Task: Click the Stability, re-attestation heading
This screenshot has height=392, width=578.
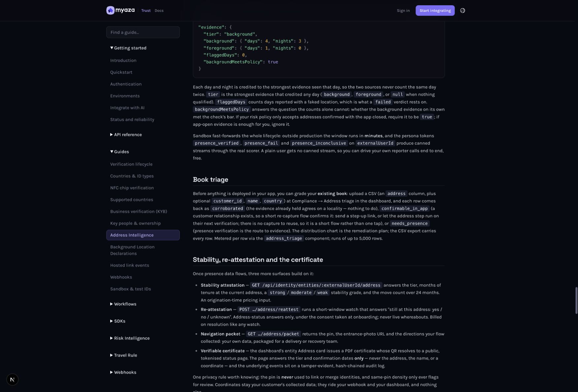Action: pos(258,260)
